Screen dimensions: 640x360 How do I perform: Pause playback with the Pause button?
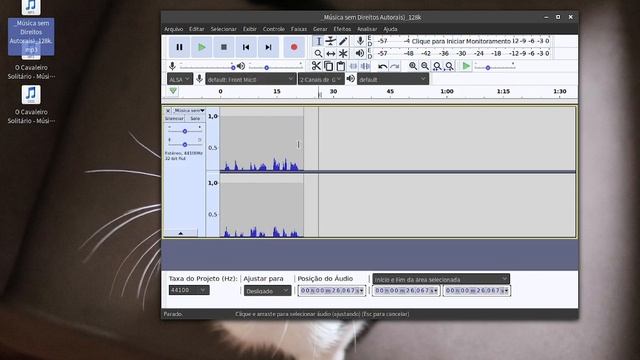[x=179, y=47]
